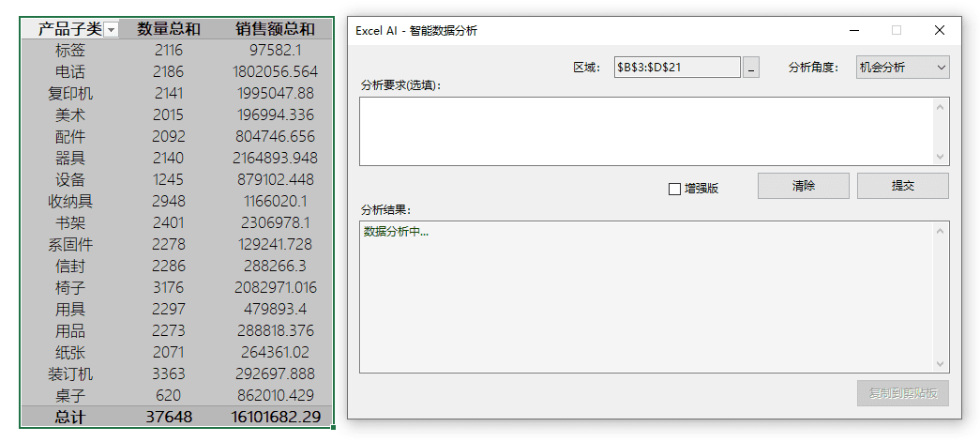980x442 pixels.
Task: Select the 电话 row label cell
Action: click(70, 71)
